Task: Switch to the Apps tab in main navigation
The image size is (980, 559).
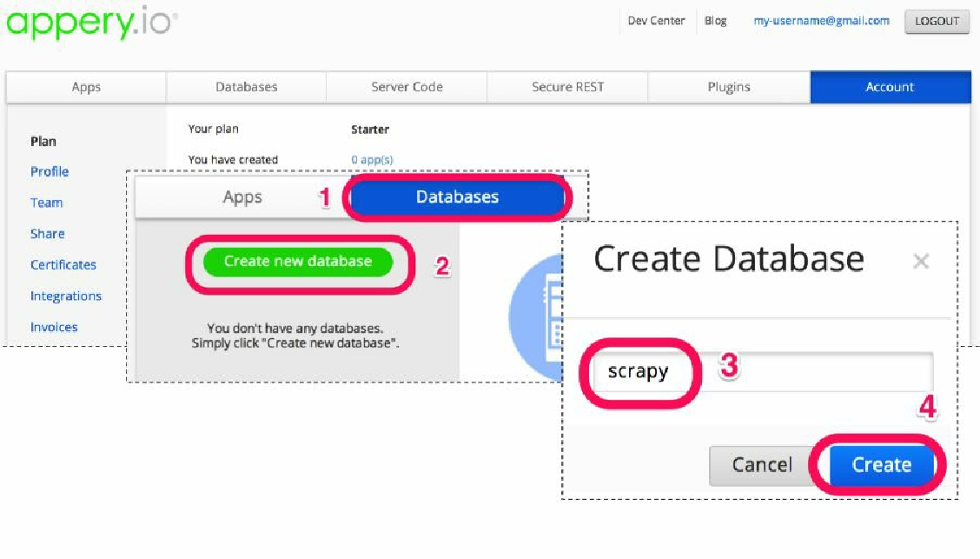Action: point(86,87)
